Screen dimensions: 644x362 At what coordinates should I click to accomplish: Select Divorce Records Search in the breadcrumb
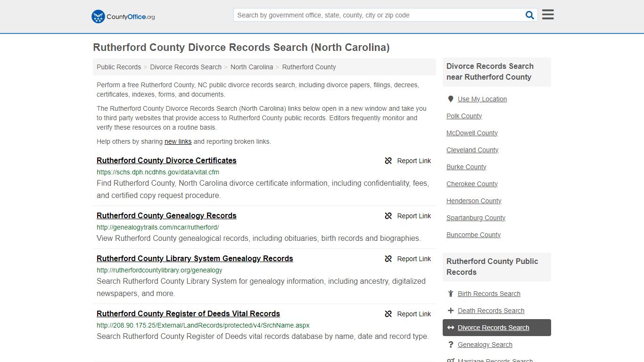coord(185,67)
